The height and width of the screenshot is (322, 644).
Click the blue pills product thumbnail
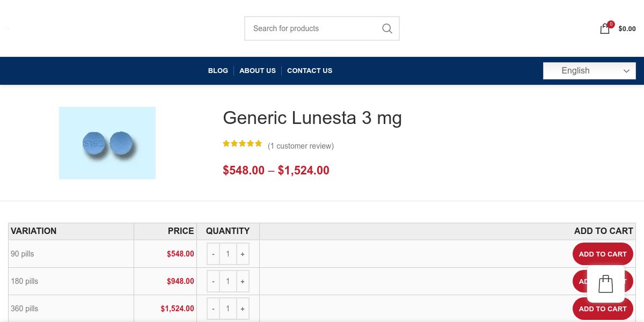(x=107, y=143)
